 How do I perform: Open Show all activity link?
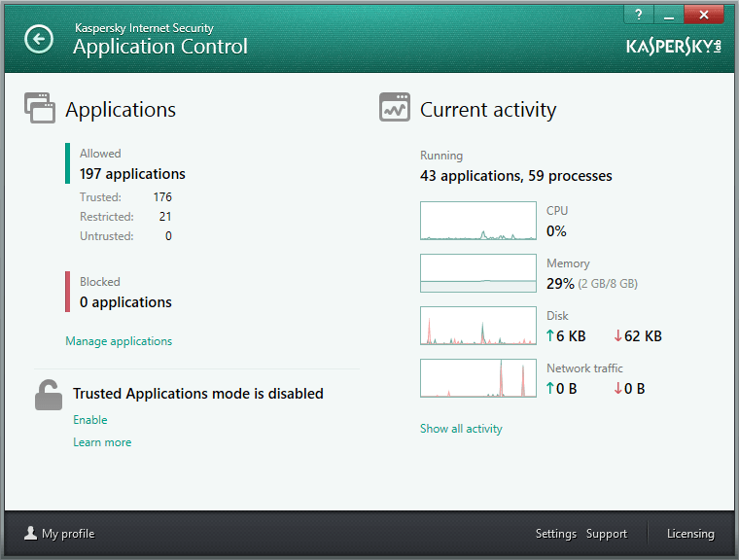[x=461, y=429]
